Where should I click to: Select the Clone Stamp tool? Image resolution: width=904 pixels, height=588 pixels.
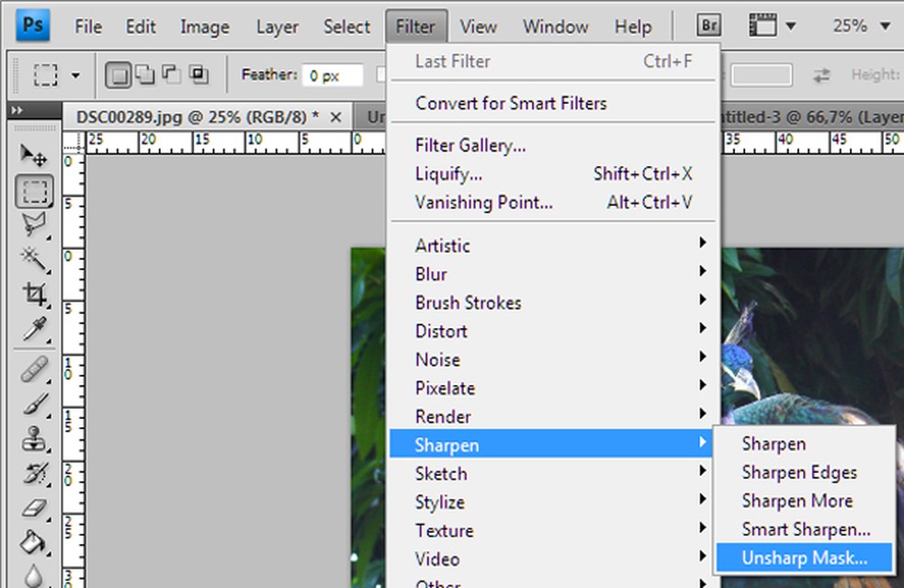[x=33, y=438]
